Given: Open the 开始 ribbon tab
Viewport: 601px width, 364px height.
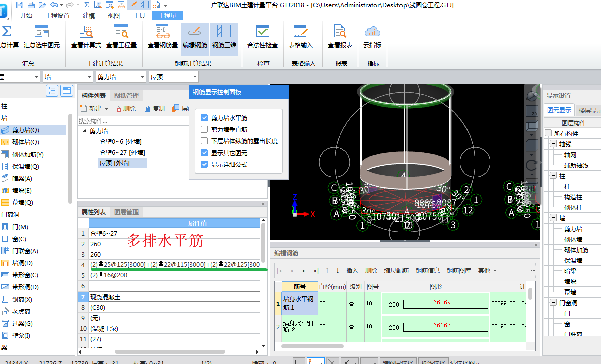Looking at the screenshot, I should pyautogui.click(x=26, y=15).
